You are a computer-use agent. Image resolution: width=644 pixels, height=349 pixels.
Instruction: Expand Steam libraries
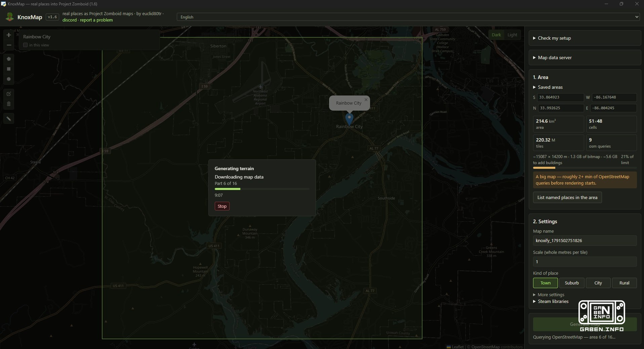tap(551, 301)
